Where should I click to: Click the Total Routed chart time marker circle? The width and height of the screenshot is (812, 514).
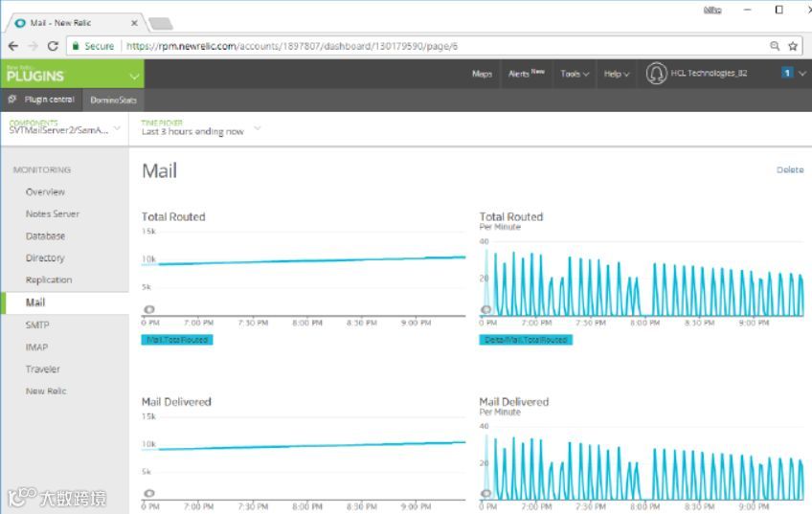coord(149,309)
